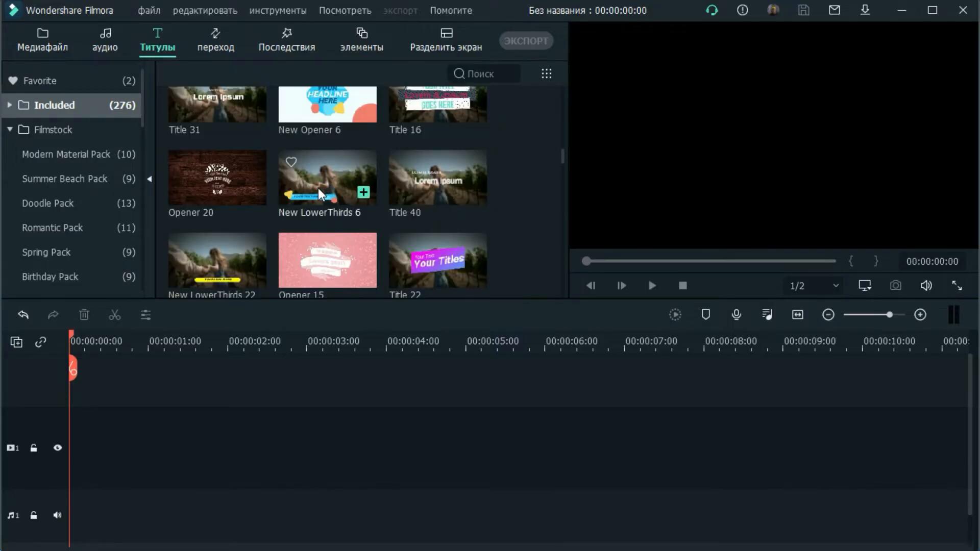Open the инструменты menu
This screenshot has width=980, height=551.
pos(278,10)
